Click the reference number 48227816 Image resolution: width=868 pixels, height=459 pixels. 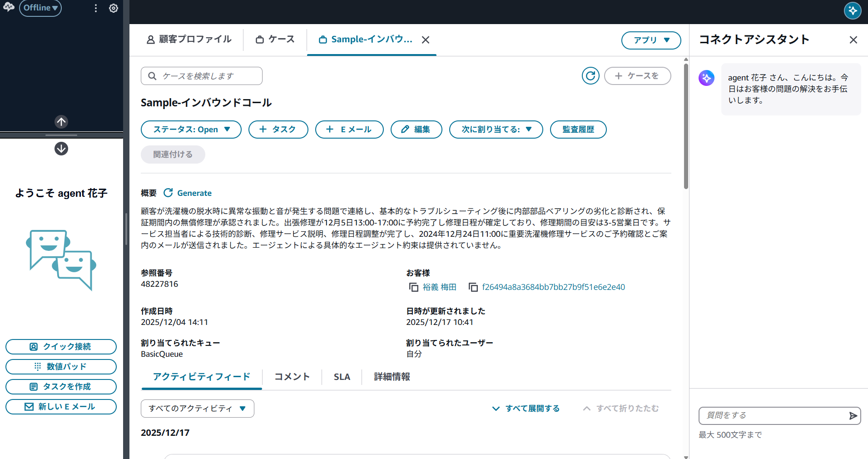[x=159, y=284]
